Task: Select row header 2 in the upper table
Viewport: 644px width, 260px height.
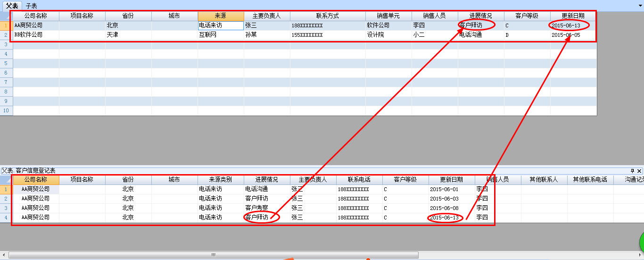Action: 6,35
